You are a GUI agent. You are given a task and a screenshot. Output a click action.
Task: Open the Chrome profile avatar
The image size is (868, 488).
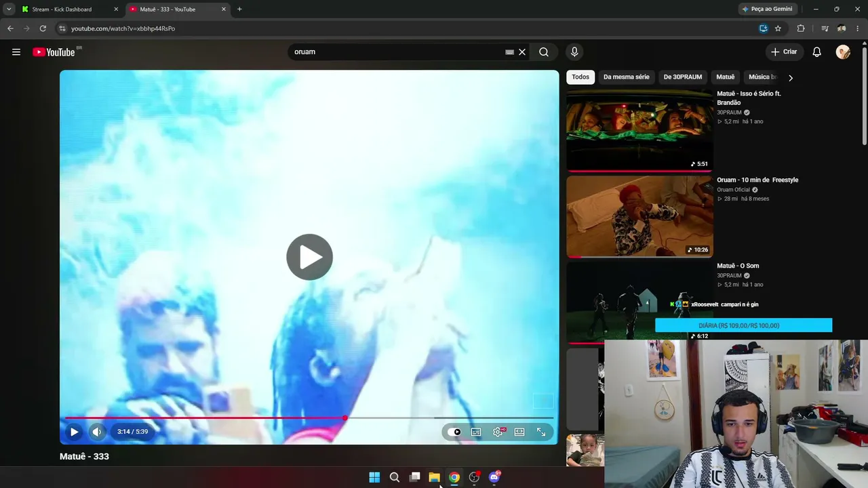tap(842, 28)
